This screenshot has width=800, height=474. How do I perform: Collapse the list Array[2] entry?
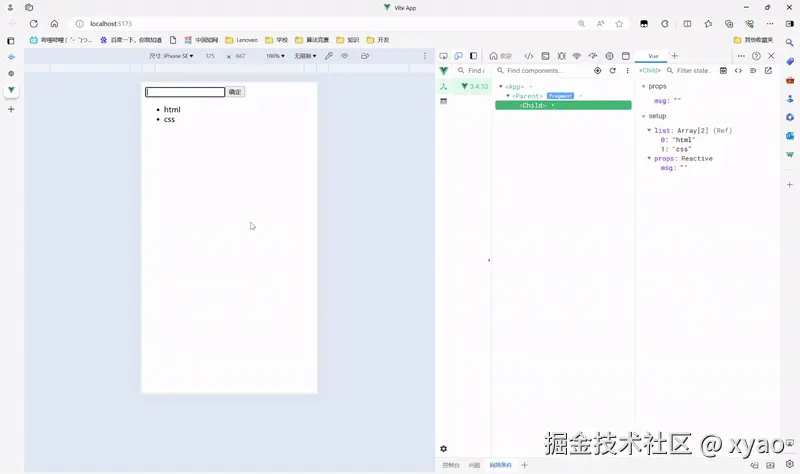pyautogui.click(x=649, y=131)
